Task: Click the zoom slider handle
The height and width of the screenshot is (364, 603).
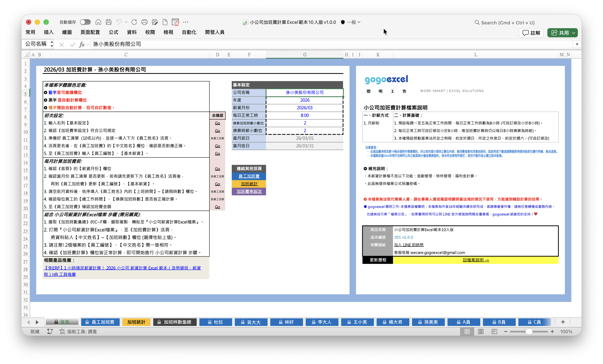Action: pos(529,332)
